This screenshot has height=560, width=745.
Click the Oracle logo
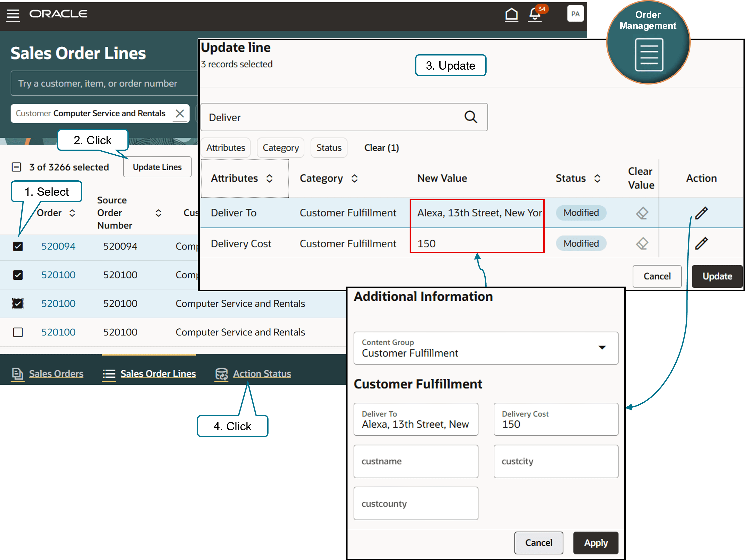coord(58,14)
